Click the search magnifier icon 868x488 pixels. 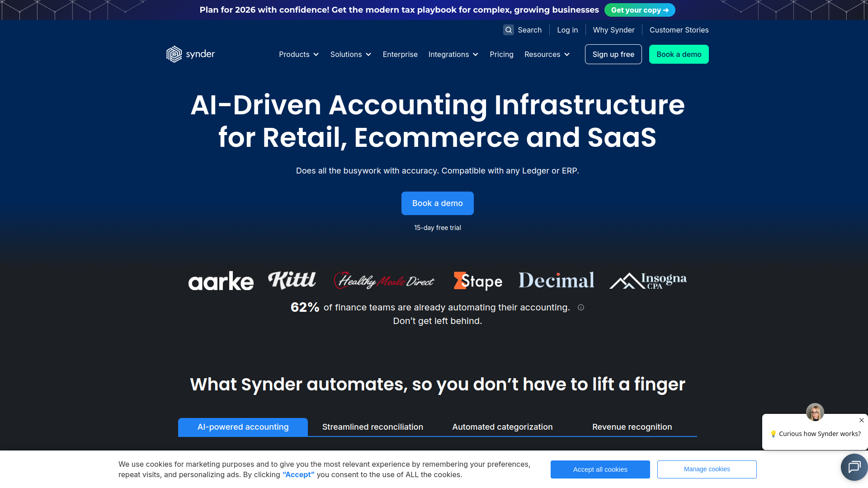point(509,30)
